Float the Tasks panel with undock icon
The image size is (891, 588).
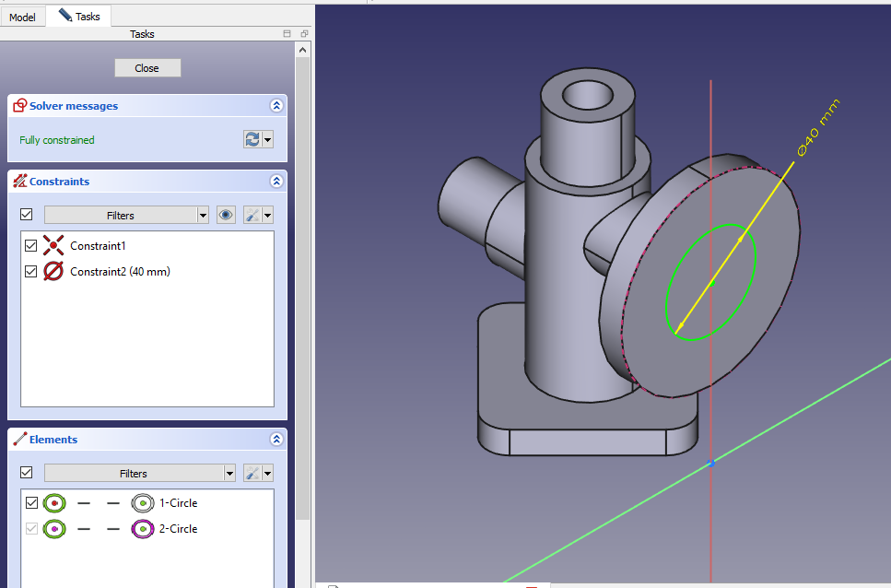(304, 34)
